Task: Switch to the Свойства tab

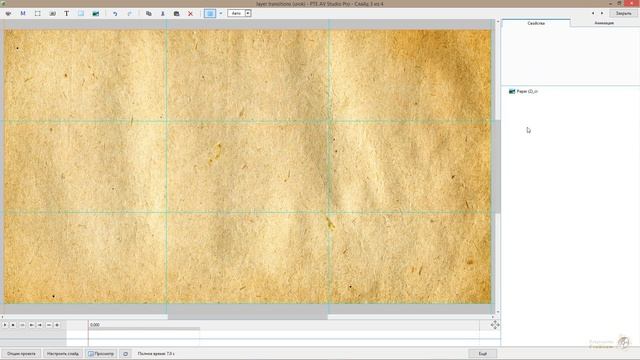Action: (536, 23)
